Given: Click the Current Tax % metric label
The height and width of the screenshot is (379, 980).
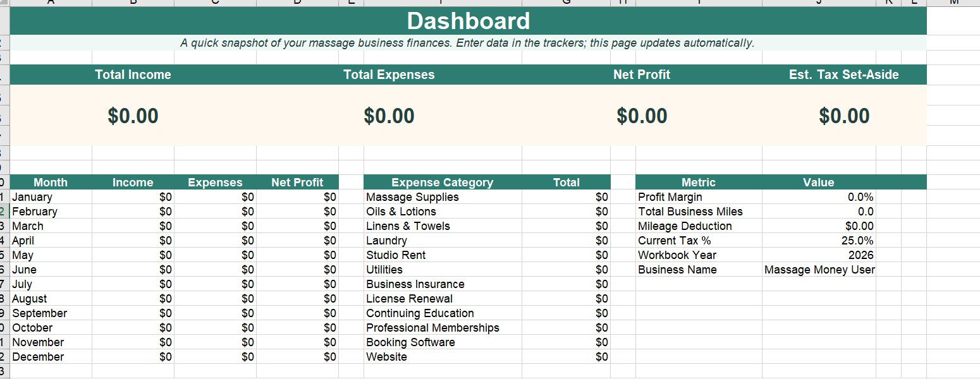Looking at the screenshot, I should click(x=699, y=241).
